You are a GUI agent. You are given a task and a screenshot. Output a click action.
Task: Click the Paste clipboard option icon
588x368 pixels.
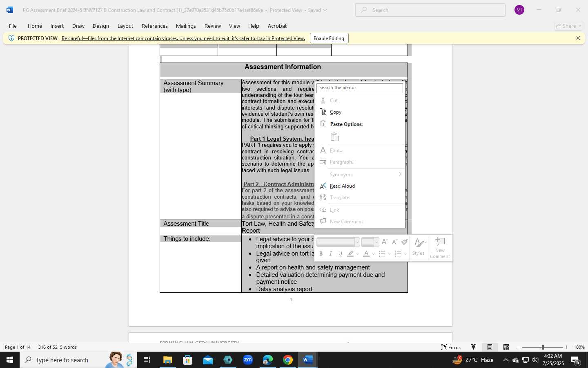335,137
